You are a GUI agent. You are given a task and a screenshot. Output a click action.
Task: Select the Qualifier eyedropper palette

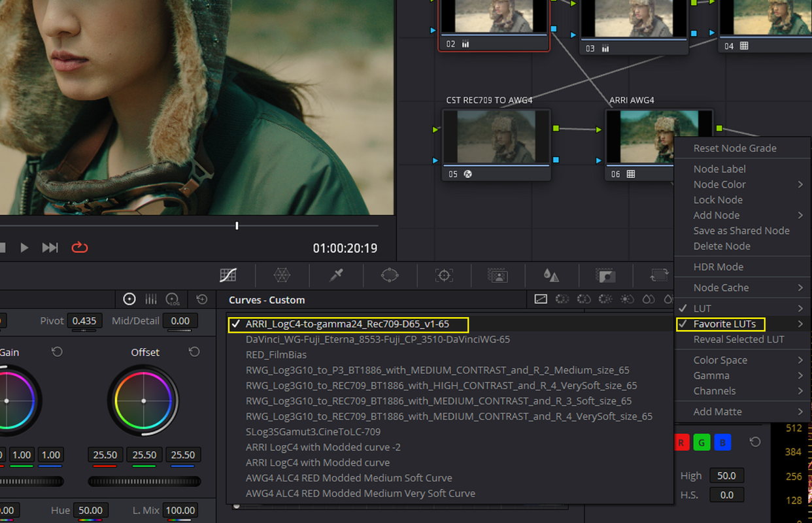coord(336,275)
